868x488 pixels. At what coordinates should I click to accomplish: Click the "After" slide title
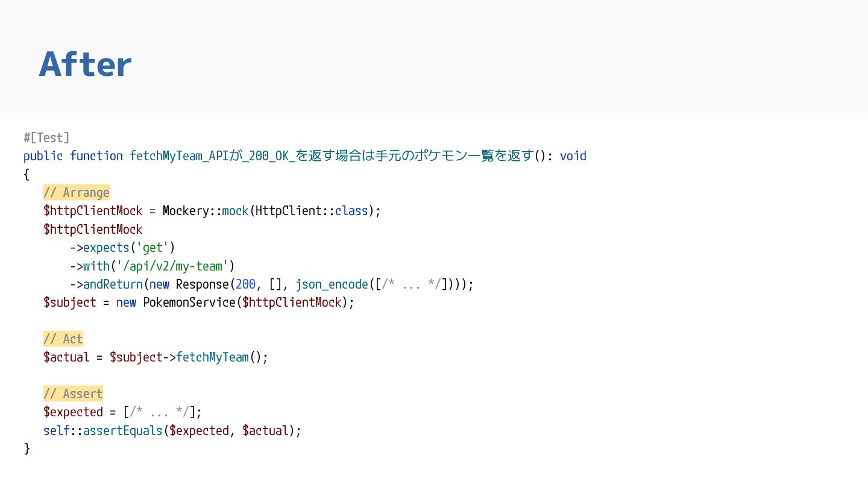[86, 64]
